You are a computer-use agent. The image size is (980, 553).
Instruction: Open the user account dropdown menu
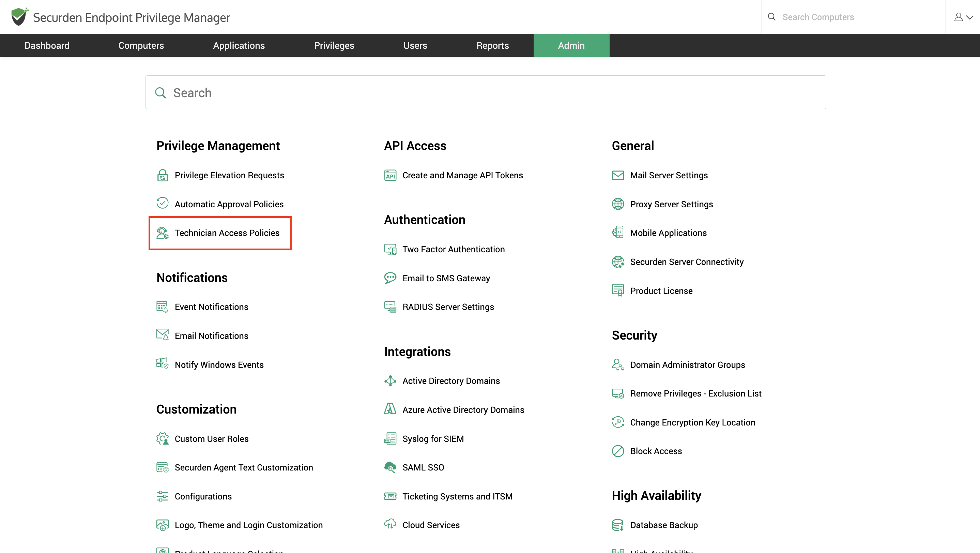963,17
